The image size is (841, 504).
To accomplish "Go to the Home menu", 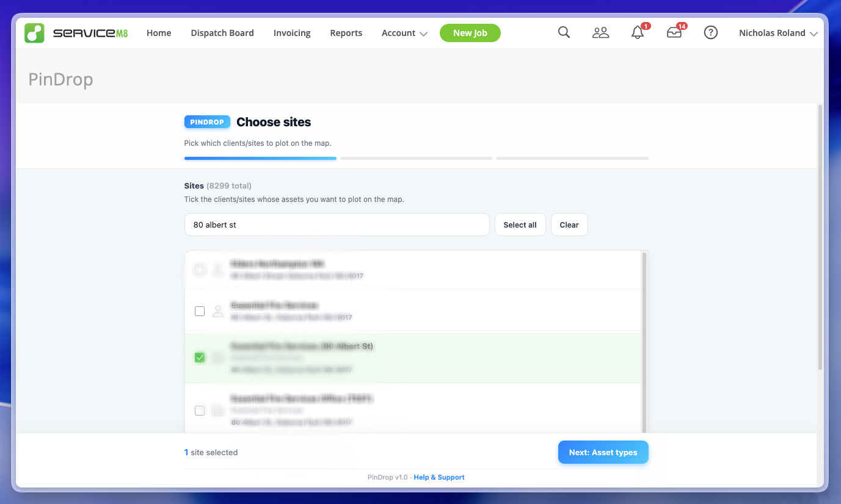I will pos(159,33).
